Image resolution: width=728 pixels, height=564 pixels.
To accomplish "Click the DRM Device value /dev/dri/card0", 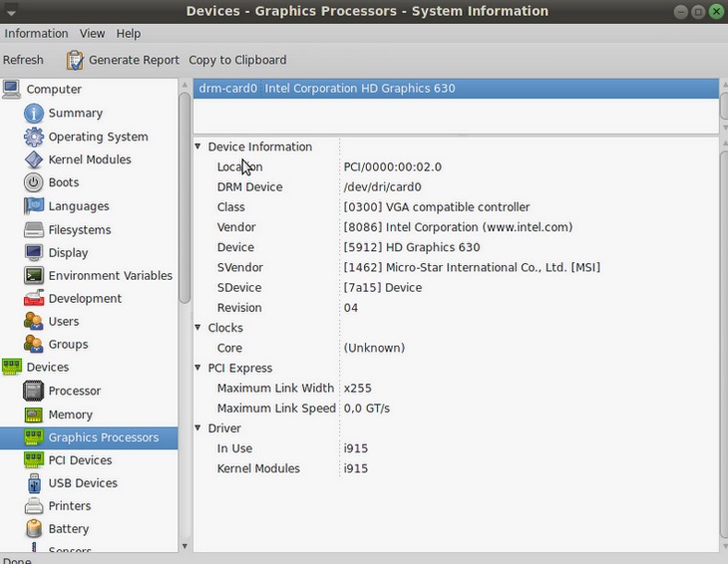I will tap(382, 186).
